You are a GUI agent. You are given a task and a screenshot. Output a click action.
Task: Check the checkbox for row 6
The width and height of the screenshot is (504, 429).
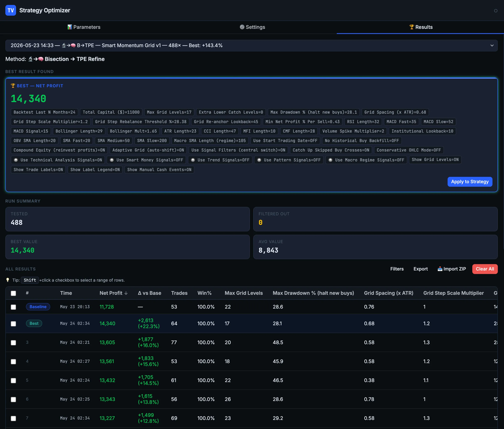pos(13,400)
